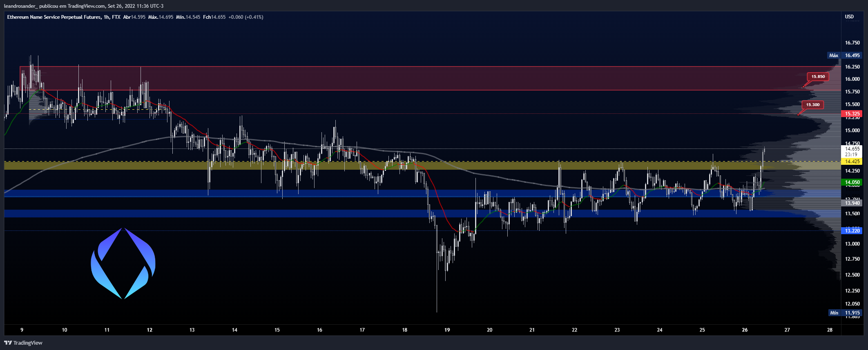Image resolution: width=868 pixels, height=350 pixels.
Task: Click the red resistance zone rectangle
Action: click(429, 78)
